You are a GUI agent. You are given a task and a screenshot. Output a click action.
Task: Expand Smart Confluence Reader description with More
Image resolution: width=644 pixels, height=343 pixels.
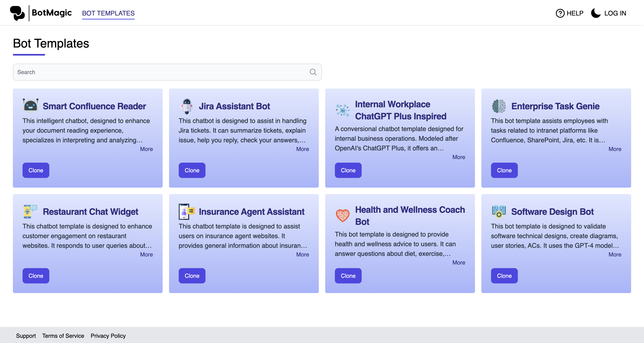146,149
